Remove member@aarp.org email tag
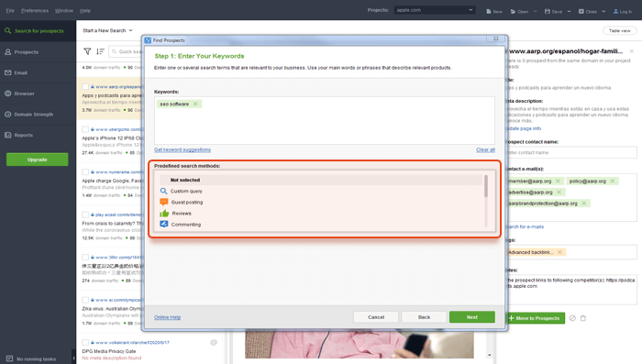 [558, 181]
